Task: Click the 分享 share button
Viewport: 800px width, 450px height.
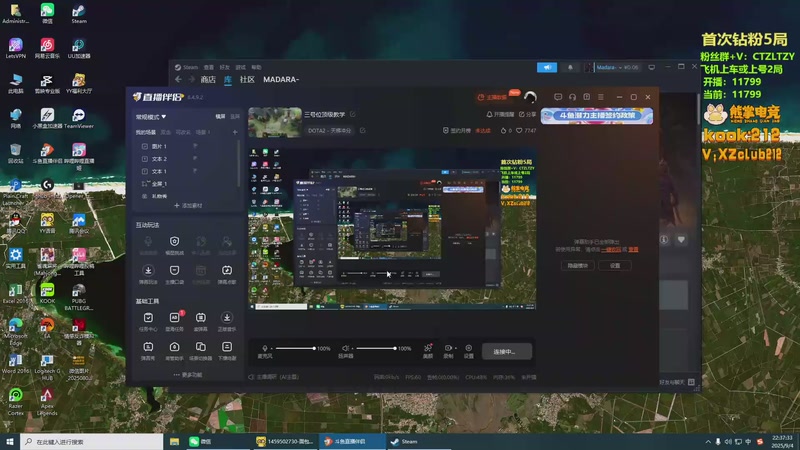Action: tap(528, 114)
